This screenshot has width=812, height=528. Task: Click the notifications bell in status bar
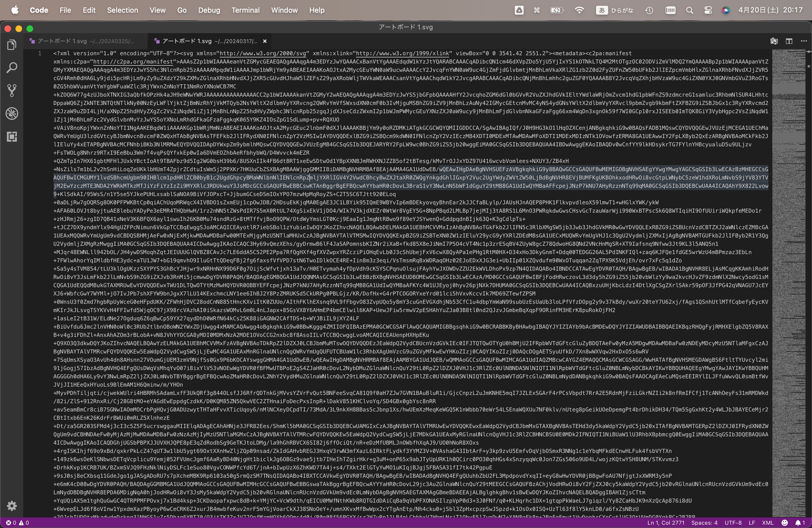tap(800, 522)
